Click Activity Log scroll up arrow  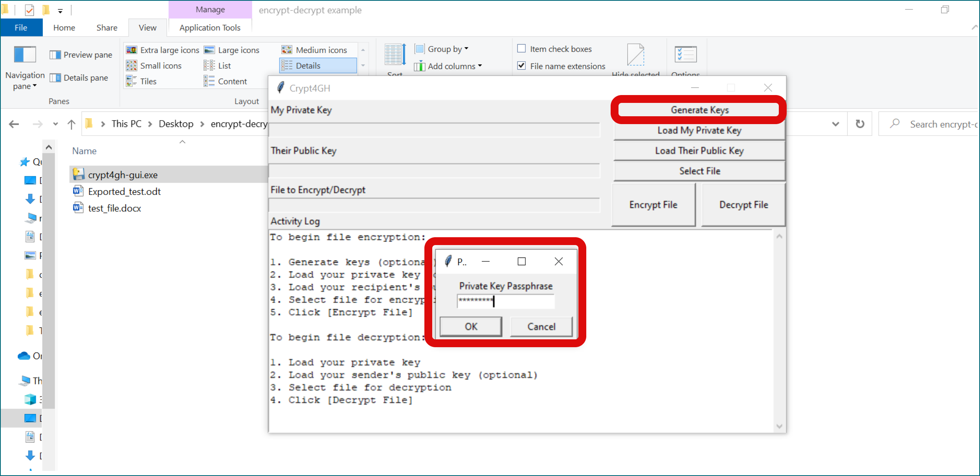(779, 236)
